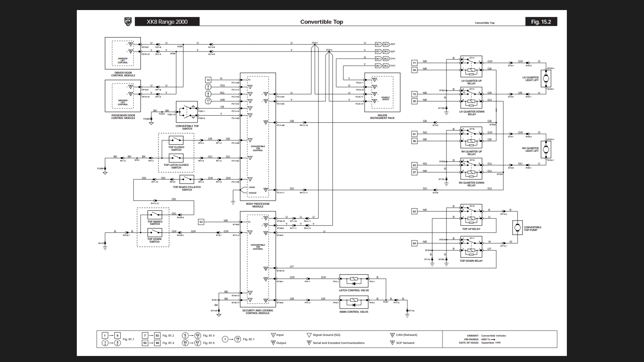Screen dimensions: 644x362
Task: Click the Fig. 15.2 label box
Action: [541, 22]
